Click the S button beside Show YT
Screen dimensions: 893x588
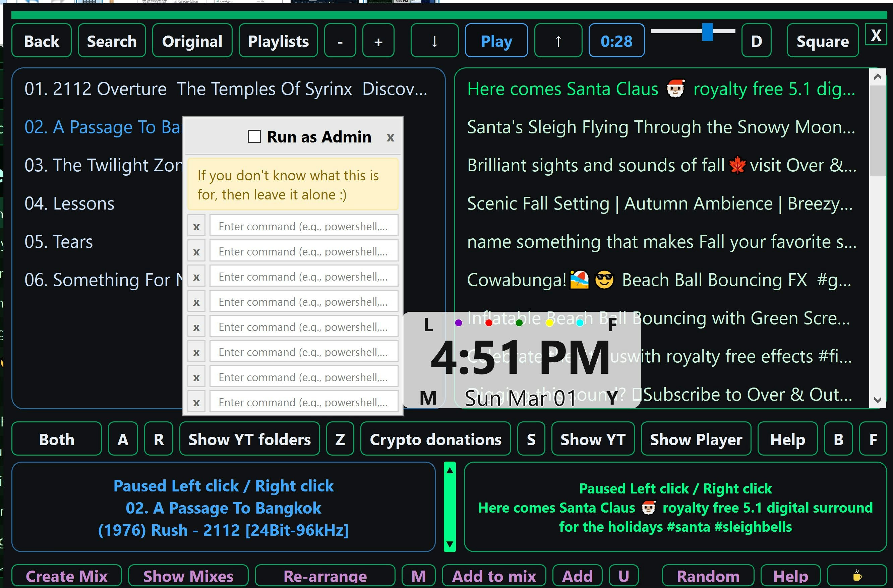pos(531,439)
